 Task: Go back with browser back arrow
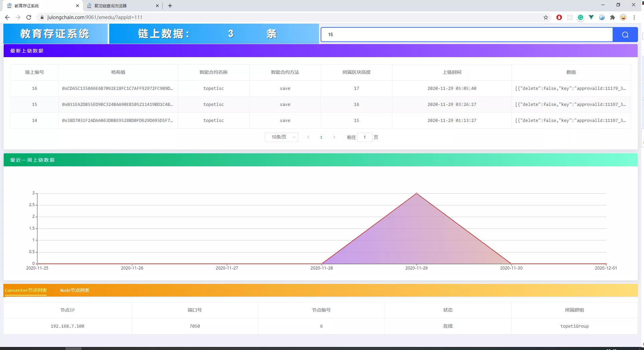click(x=7, y=17)
